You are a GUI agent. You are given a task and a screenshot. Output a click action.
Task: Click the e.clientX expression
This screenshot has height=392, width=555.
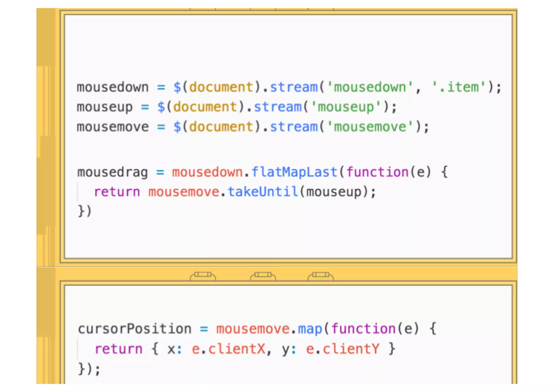[x=228, y=349]
